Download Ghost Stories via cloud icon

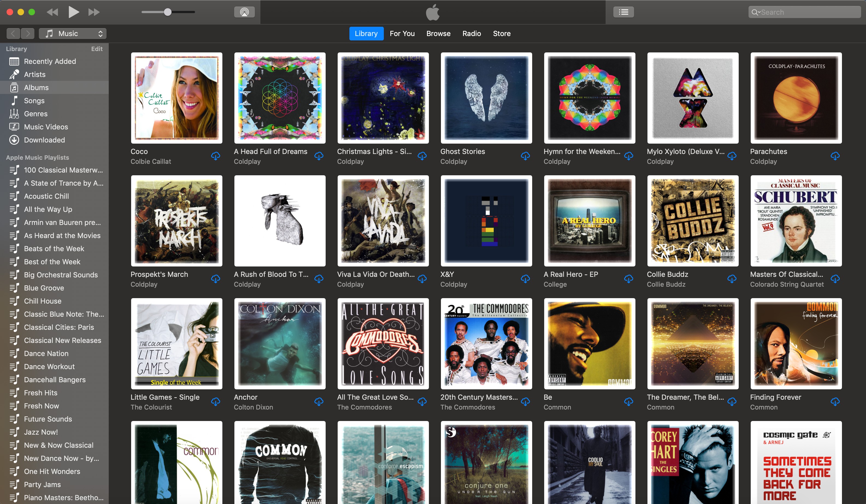click(525, 156)
